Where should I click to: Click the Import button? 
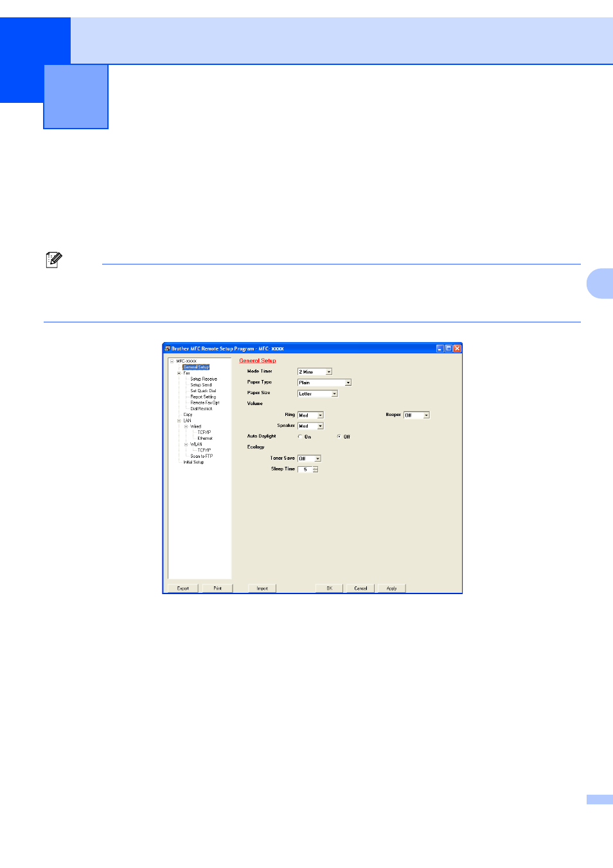click(262, 588)
